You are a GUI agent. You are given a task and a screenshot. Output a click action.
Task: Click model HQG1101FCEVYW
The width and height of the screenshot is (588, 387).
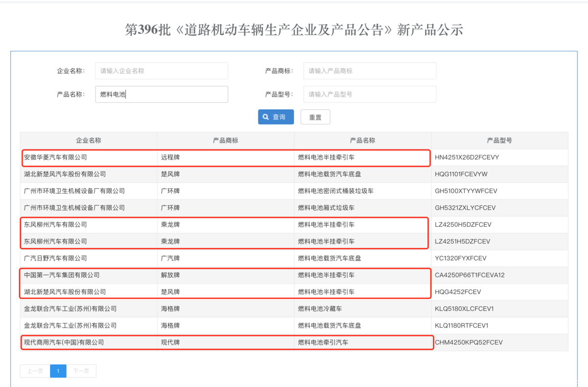point(461,174)
